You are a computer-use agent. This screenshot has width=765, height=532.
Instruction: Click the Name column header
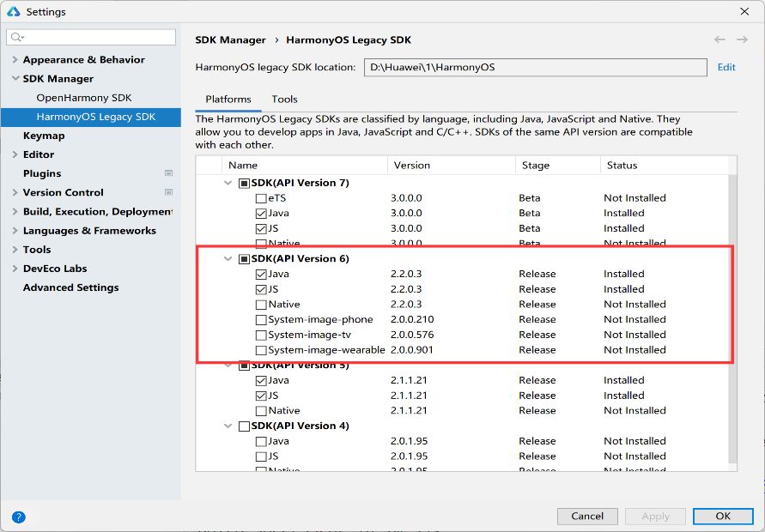coord(305,166)
